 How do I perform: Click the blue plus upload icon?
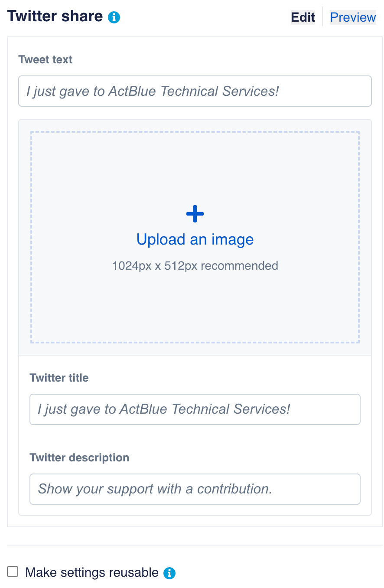pos(195,214)
